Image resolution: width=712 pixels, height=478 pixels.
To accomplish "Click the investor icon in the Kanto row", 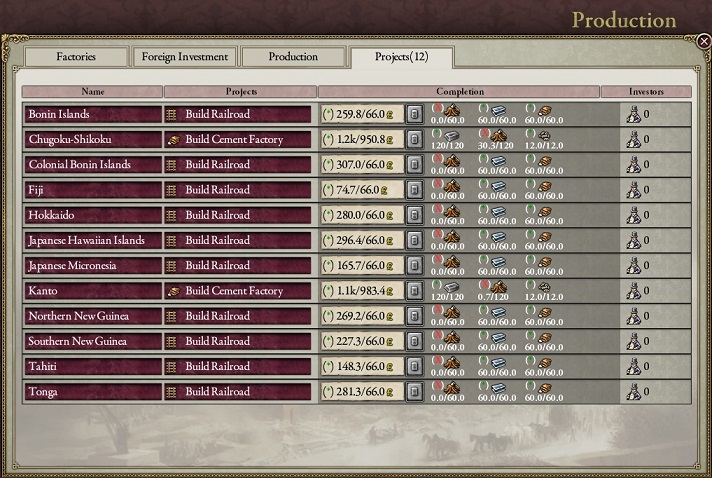I will (632, 291).
